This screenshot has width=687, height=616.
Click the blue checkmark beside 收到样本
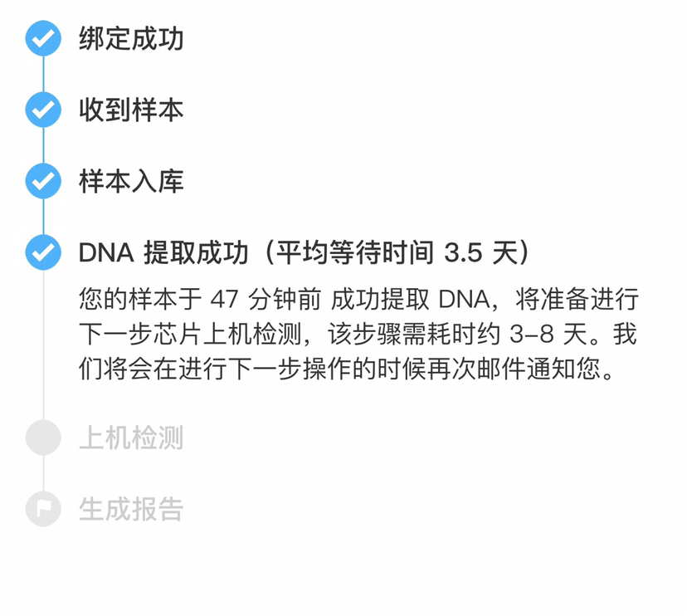point(43,110)
